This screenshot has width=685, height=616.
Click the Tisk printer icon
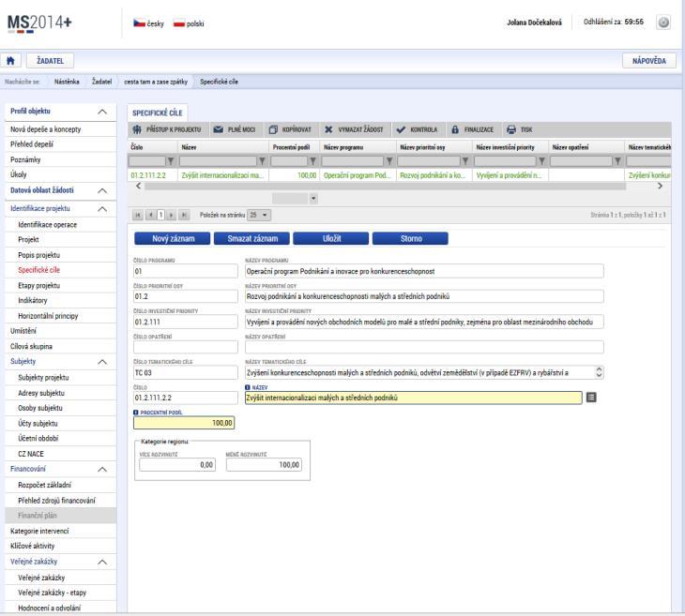(510, 129)
